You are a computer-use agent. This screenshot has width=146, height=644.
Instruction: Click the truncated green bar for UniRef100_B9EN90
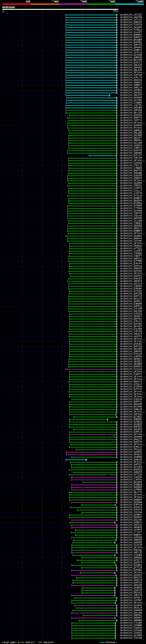89,419
